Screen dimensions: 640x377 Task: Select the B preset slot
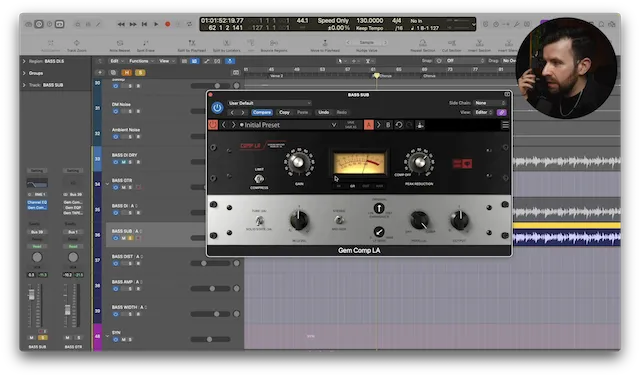pyautogui.click(x=388, y=125)
